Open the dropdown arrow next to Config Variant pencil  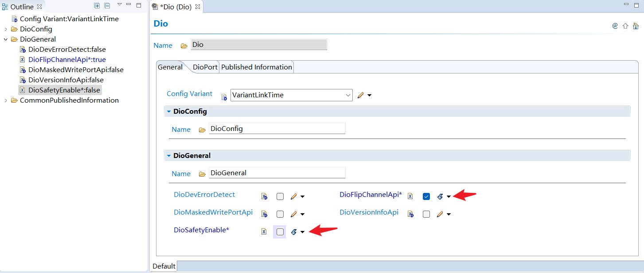tap(369, 96)
